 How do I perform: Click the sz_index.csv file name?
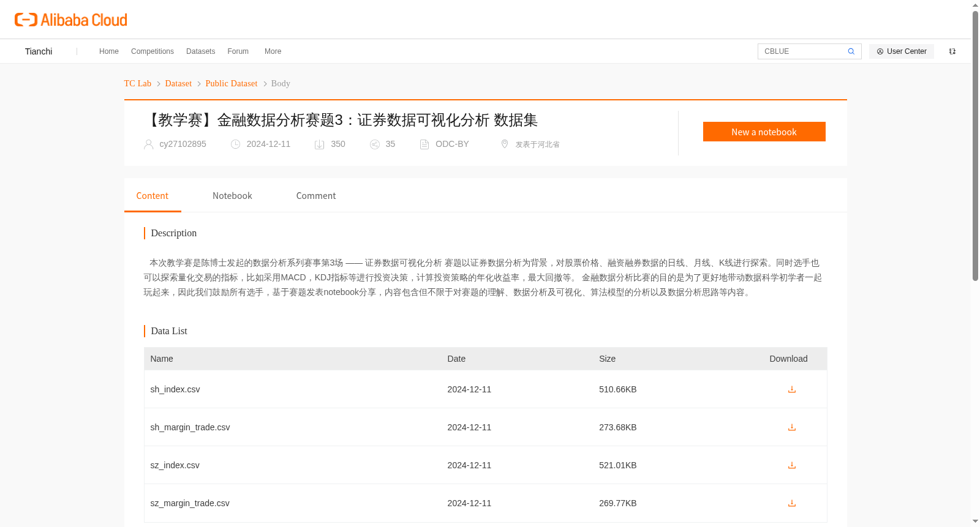tap(175, 465)
